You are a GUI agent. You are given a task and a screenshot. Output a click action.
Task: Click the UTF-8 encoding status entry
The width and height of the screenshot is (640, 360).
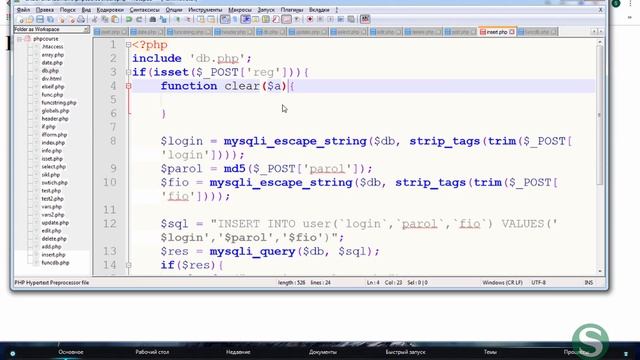click(x=538, y=282)
